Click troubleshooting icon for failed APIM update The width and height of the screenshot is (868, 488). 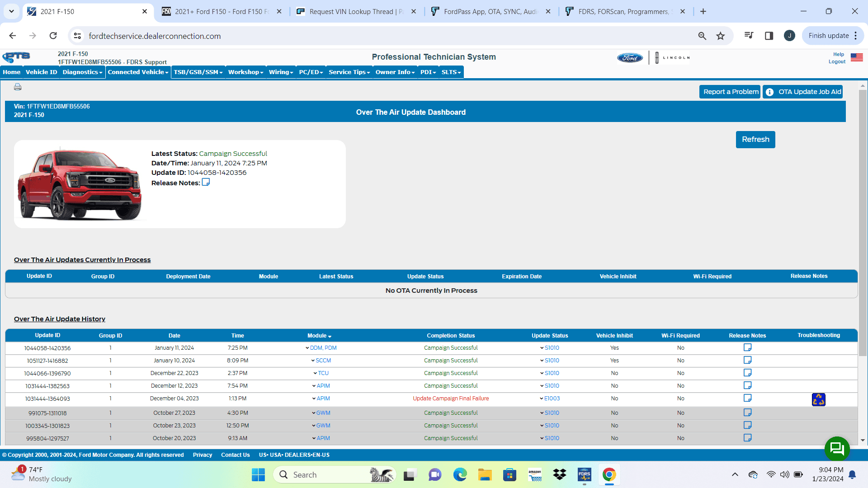point(818,399)
